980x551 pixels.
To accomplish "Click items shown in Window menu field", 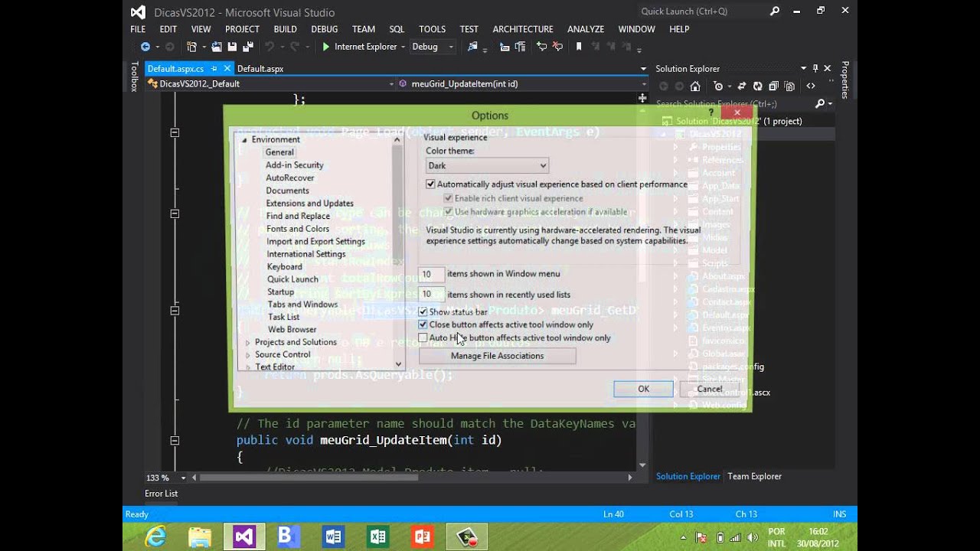I will [x=431, y=274].
